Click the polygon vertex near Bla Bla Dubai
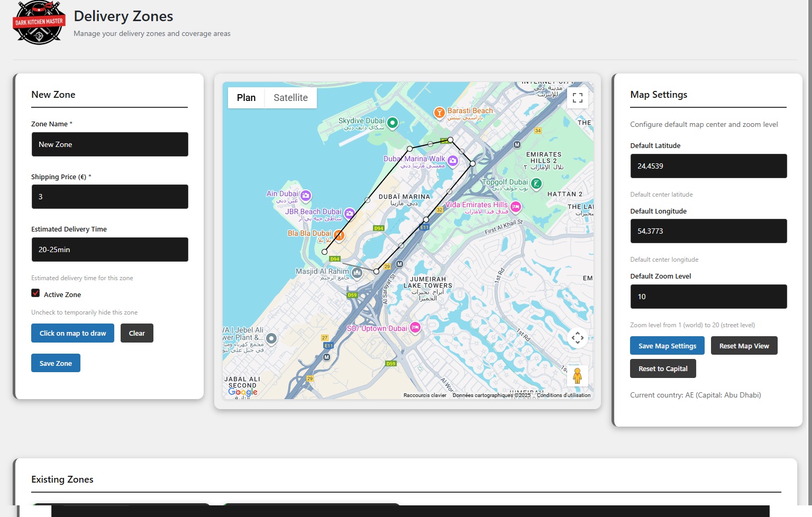Screen dimensions: 812x517 (325, 252)
